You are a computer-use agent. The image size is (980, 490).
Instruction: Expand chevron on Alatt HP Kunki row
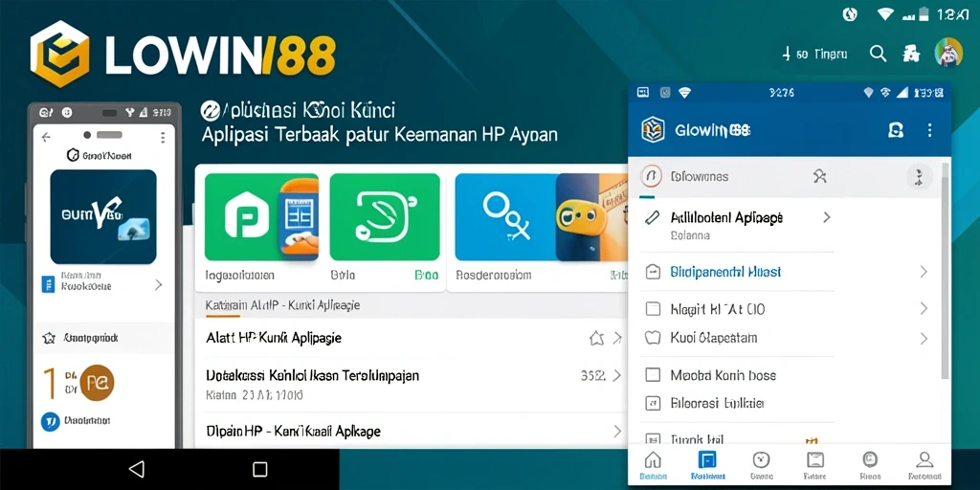(x=617, y=338)
